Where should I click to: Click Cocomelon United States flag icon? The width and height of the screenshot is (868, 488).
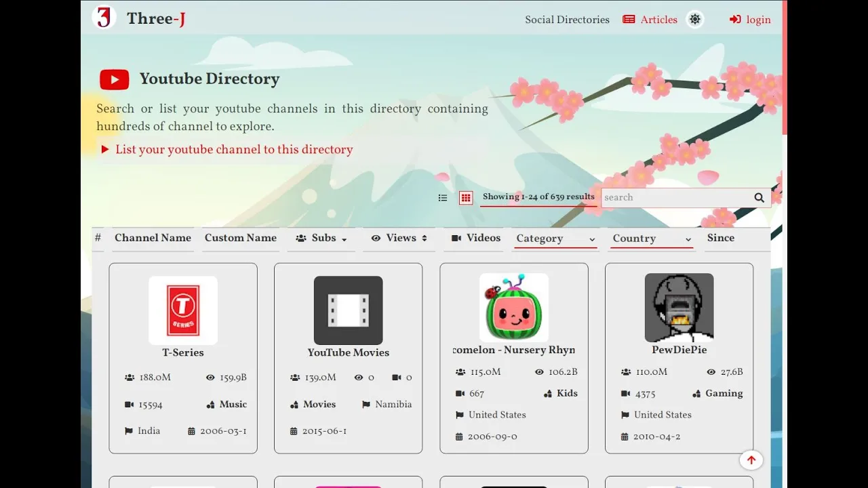click(x=460, y=415)
